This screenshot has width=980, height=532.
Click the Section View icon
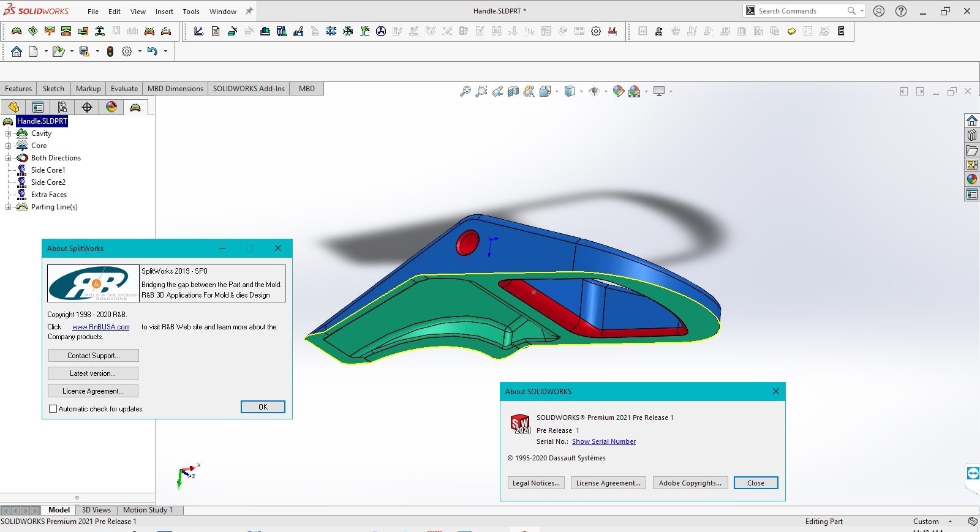513,91
